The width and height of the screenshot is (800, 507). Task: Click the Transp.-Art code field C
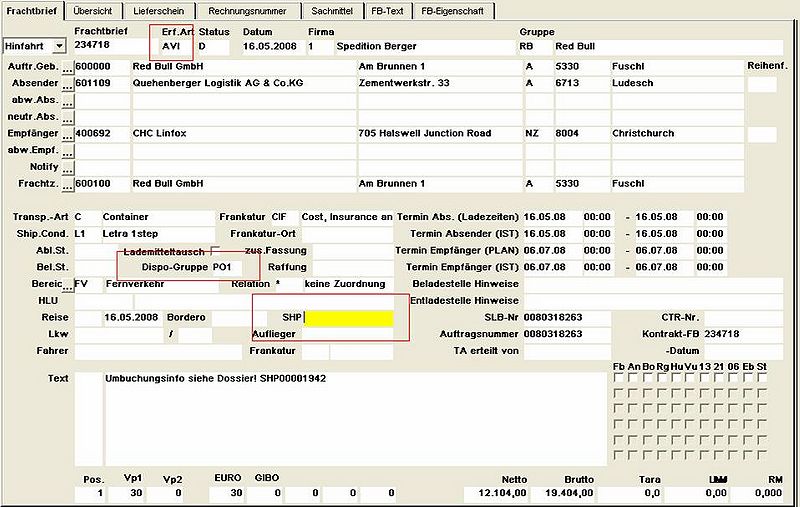point(87,217)
